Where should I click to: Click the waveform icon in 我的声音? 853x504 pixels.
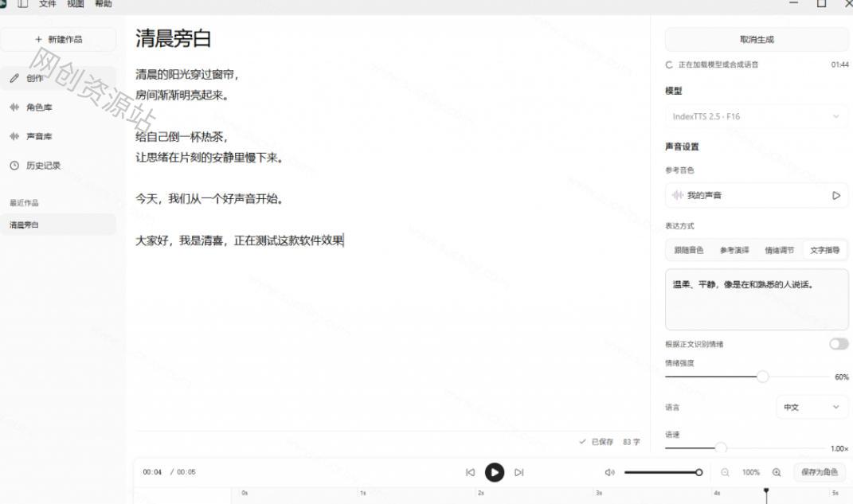tap(677, 195)
